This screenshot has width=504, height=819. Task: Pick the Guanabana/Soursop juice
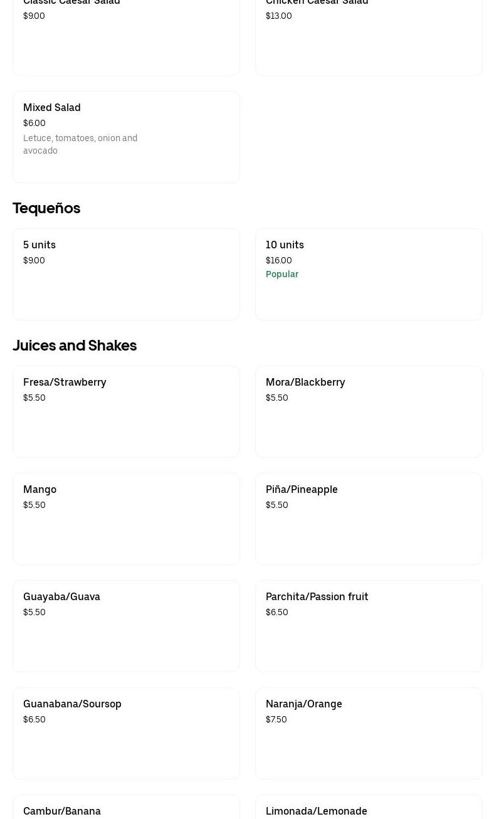point(126,733)
